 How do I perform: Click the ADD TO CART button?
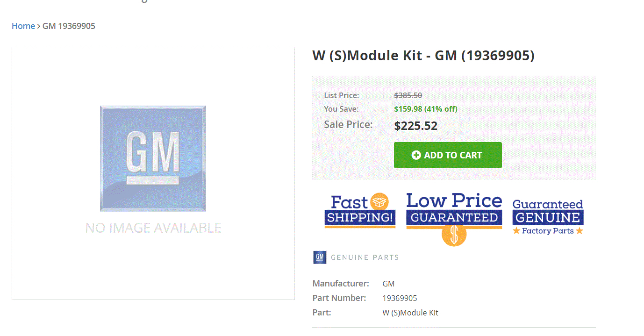click(x=448, y=155)
